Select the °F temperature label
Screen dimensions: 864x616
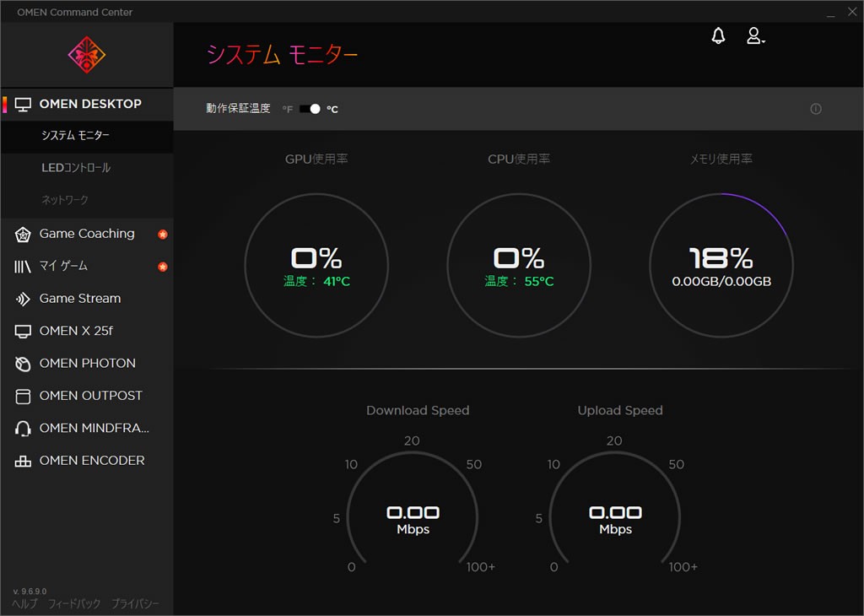tap(288, 109)
